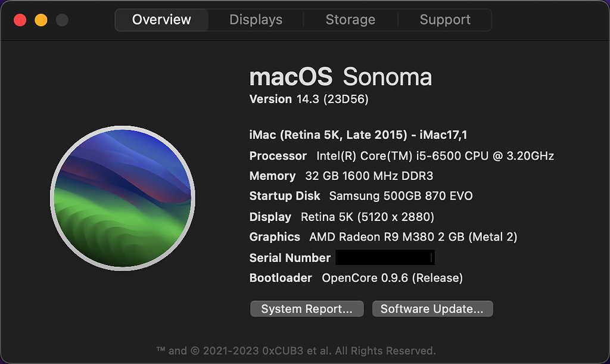Open the Storage tab
Viewport: 610px width, 364px height.
click(350, 20)
